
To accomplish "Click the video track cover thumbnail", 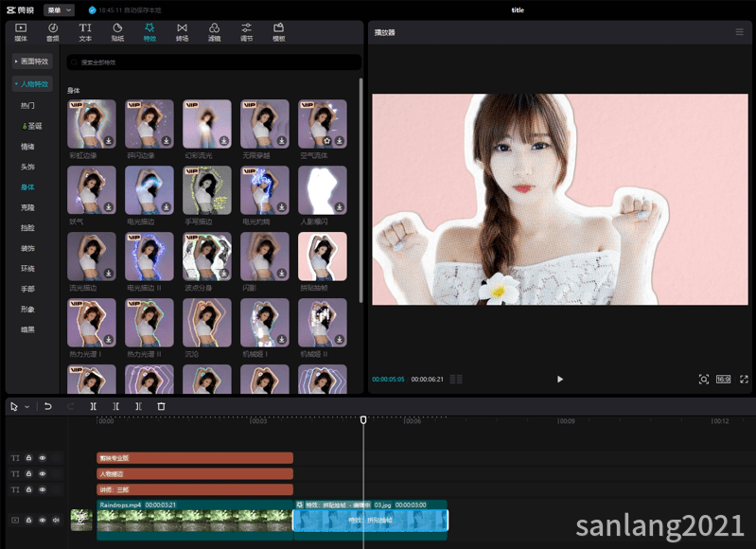I will pos(81,520).
